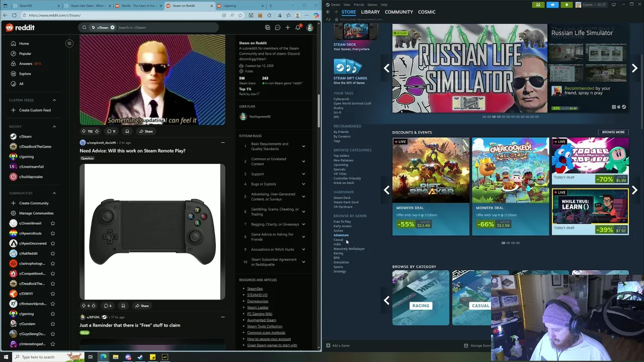Open Reddit chat icon in header
Viewport: 644px width, 362px height.
tap(277, 28)
